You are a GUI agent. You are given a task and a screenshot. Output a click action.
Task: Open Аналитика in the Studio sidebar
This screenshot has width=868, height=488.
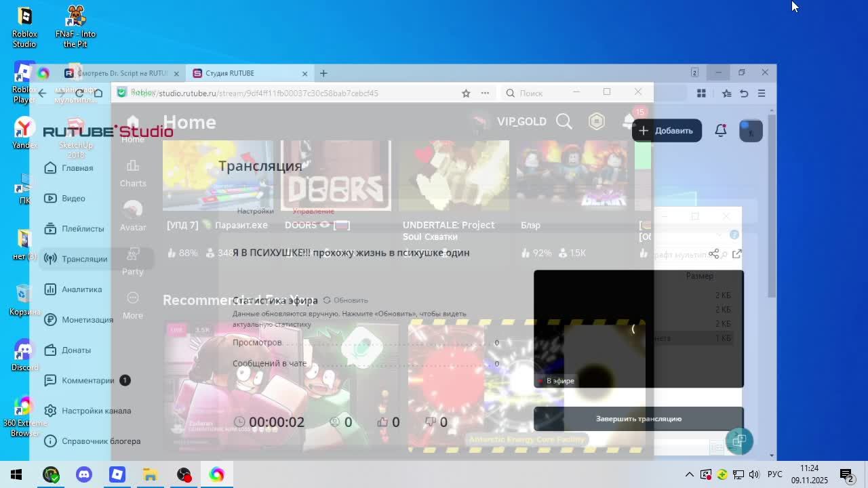73,289
